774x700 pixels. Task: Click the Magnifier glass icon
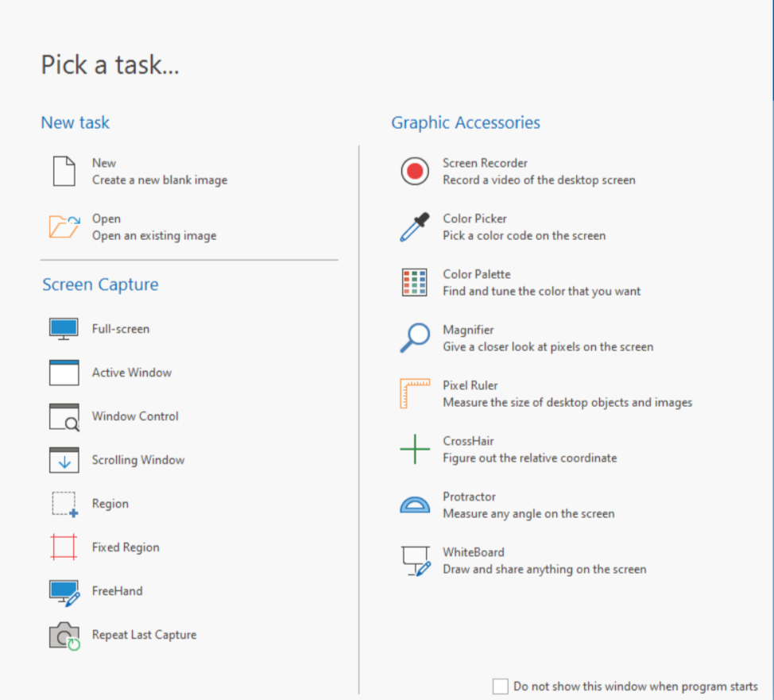415,338
